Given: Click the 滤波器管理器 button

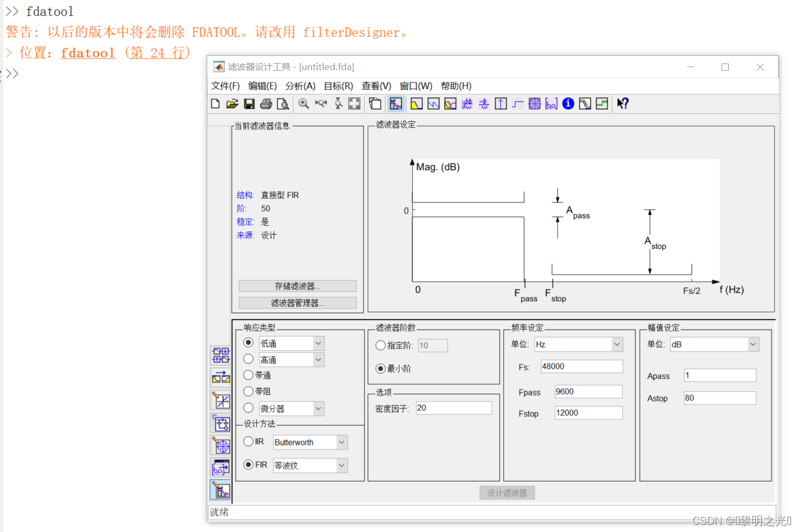Looking at the screenshot, I should pyautogui.click(x=297, y=303).
